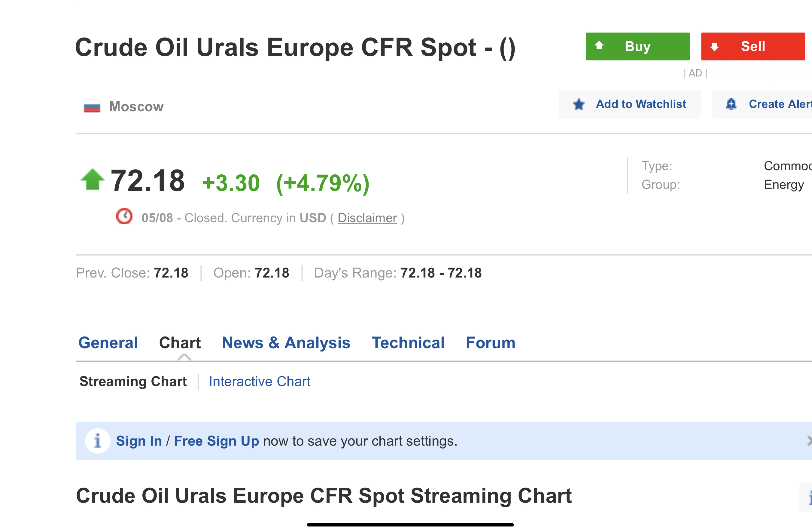The height and width of the screenshot is (531, 812).
Task: Click the Russian flag icon beside Moscow
Action: point(92,107)
